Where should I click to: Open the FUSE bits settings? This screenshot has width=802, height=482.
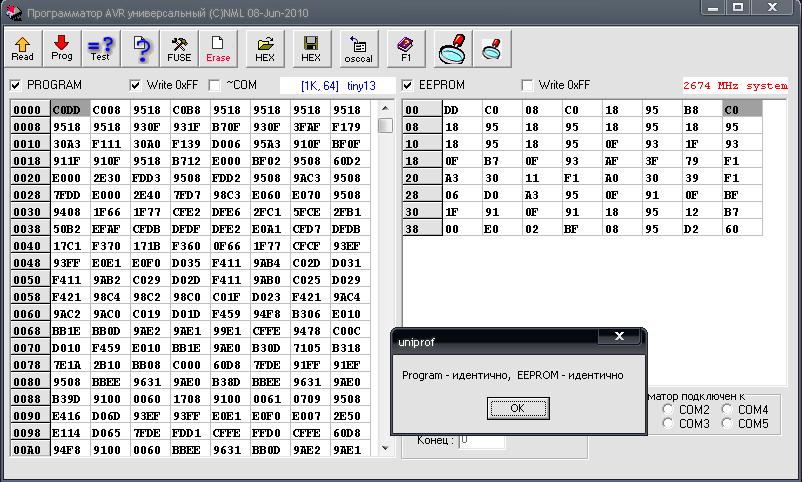(x=180, y=47)
